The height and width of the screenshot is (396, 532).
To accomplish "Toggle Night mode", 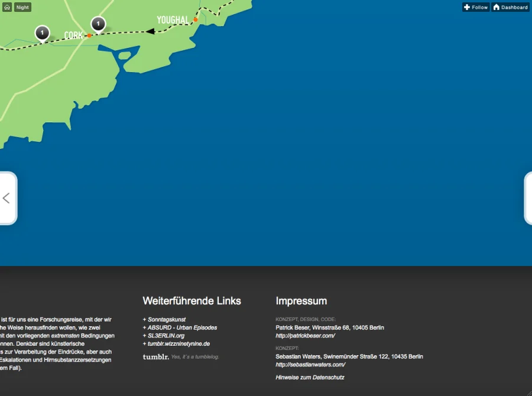I will pyautogui.click(x=22, y=7).
